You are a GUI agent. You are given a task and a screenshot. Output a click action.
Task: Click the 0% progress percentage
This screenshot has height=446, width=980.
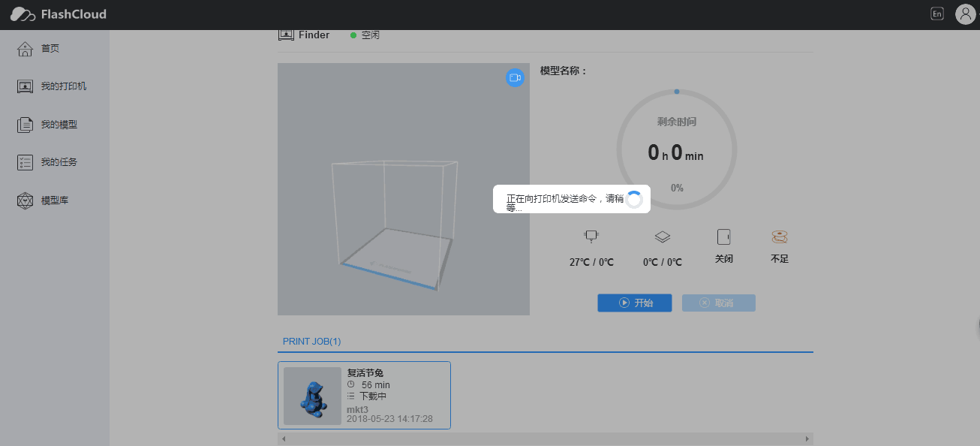677,188
